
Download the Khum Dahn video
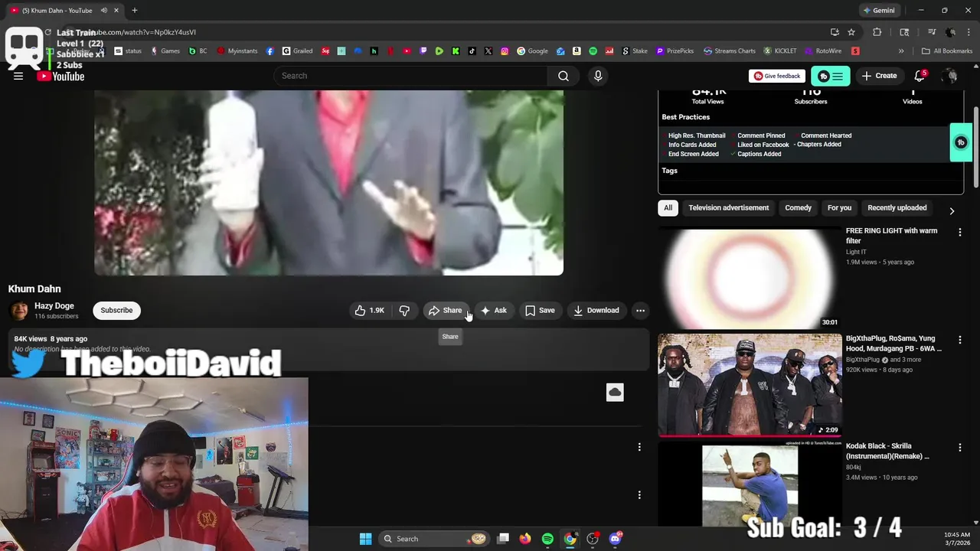coord(596,310)
